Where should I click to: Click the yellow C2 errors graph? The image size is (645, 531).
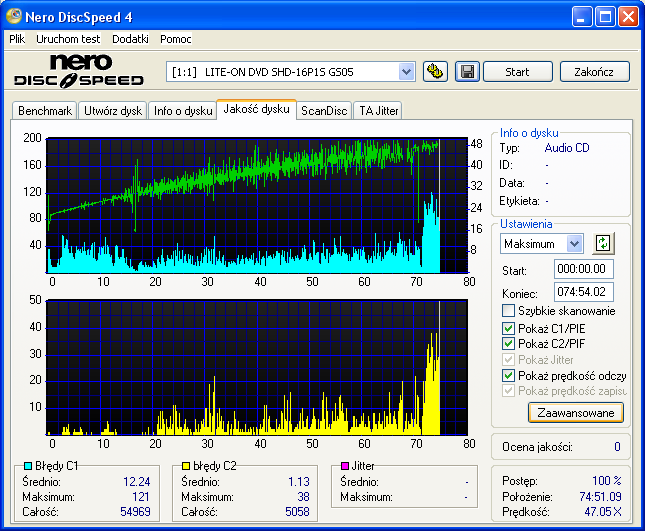pos(257,367)
